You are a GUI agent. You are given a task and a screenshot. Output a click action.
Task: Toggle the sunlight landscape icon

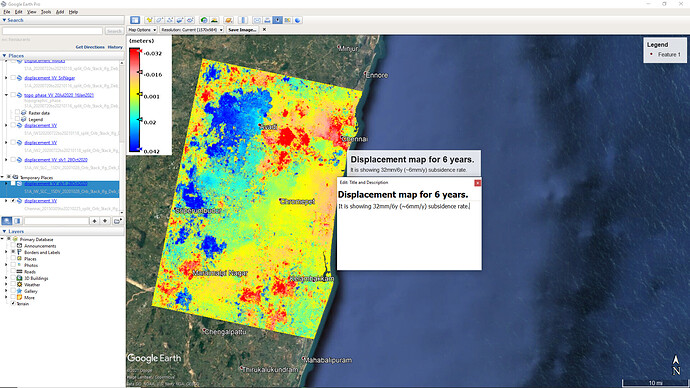(x=214, y=20)
